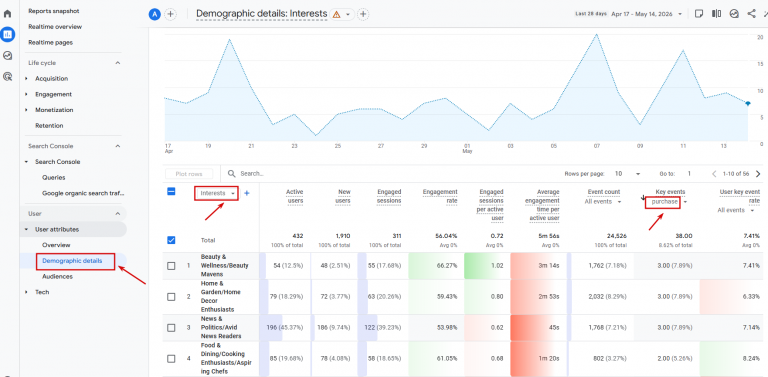768x377 pixels.
Task: Collapse the User section chevron
Action: tap(118, 213)
